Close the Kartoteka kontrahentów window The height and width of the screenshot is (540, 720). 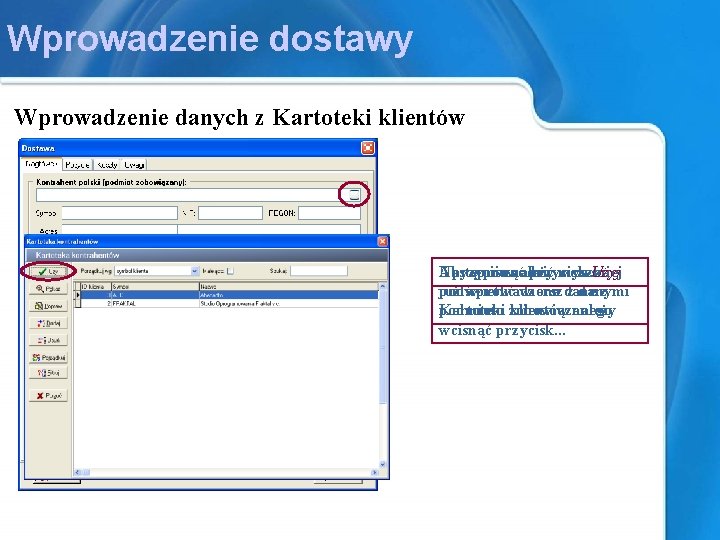[x=382, y=242]
